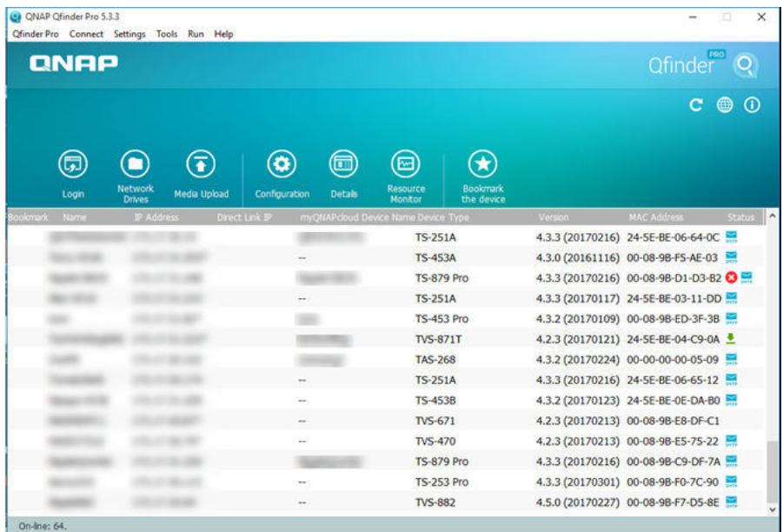Click status icon of TS-453B row
Image resolution: width=783 pixels, height=532 pixels.
point(731,400)
